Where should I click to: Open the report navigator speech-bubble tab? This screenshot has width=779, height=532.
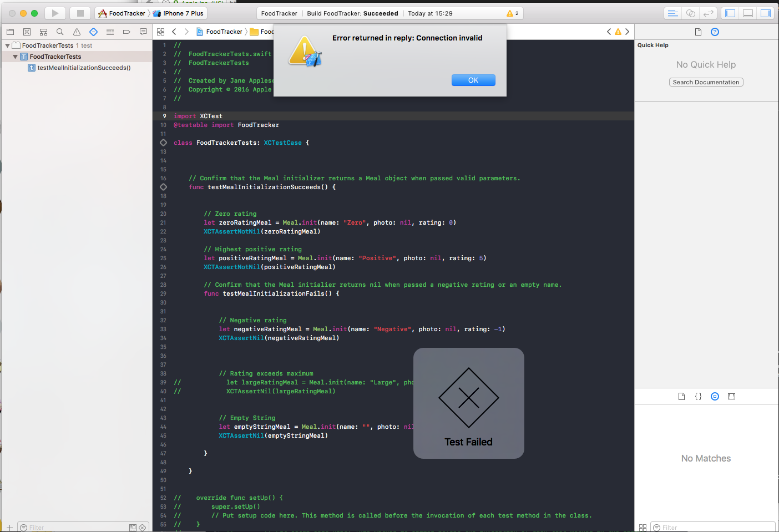tap(143, 32)
